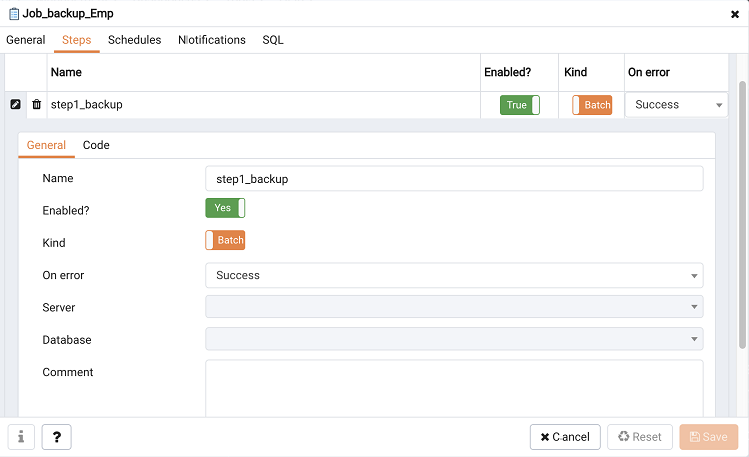This screenshot has height=457, width=749.
Task: Open the On error dropdown in step row
Action: pyautogui.click(x=676, y=105)
